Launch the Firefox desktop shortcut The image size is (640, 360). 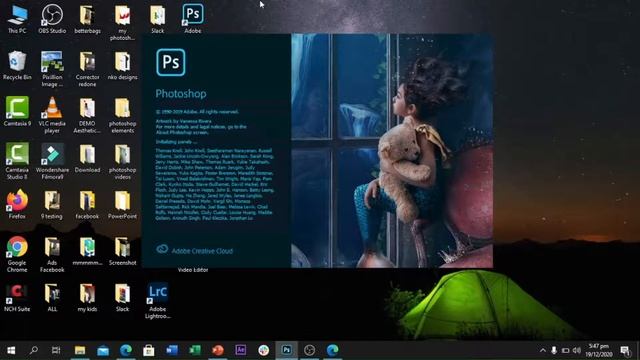(17, 204)
